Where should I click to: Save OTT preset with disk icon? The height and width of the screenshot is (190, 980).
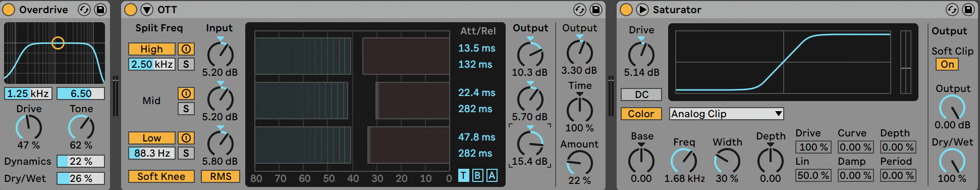[x=596, y=10]
